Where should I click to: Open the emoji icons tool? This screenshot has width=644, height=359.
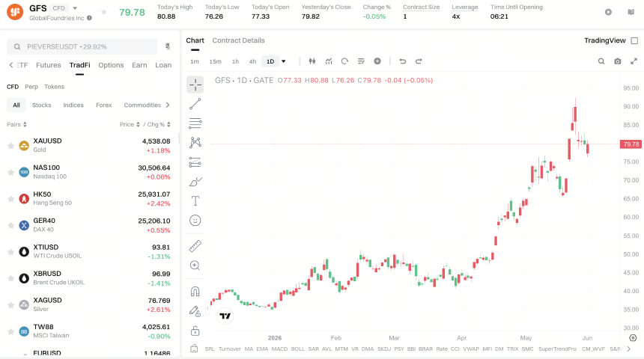click(195, 221)
